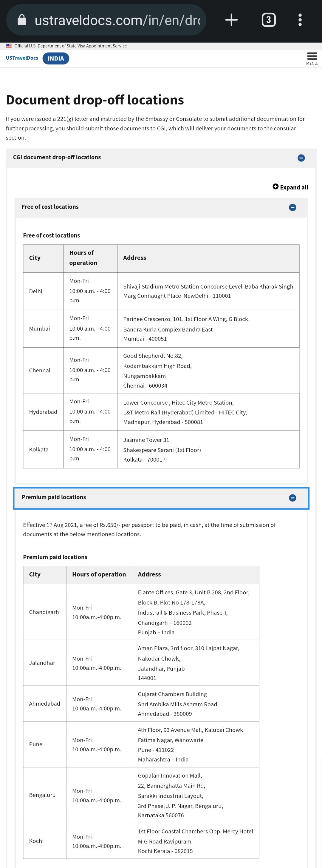Click the Official U.S. Department of State banner text
The width and height of the screenshot is (322, 868).
[70, 46]
